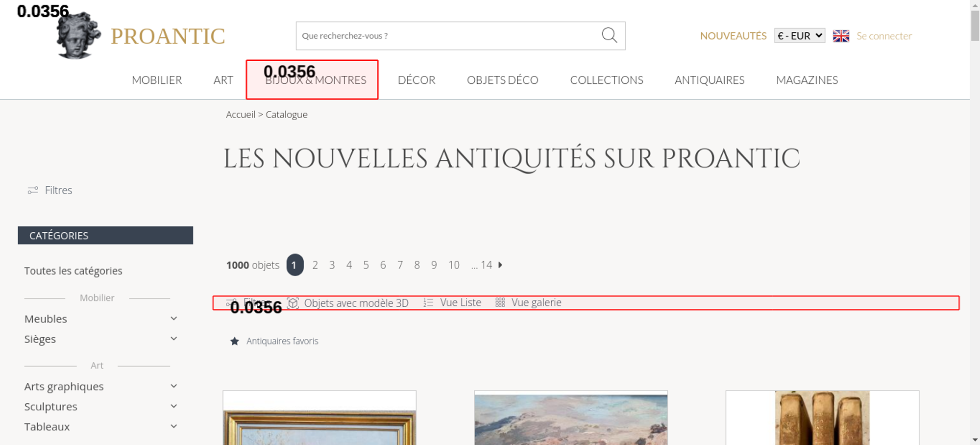
Task: Open the MOBILIER menu
Action: [157, 80]
